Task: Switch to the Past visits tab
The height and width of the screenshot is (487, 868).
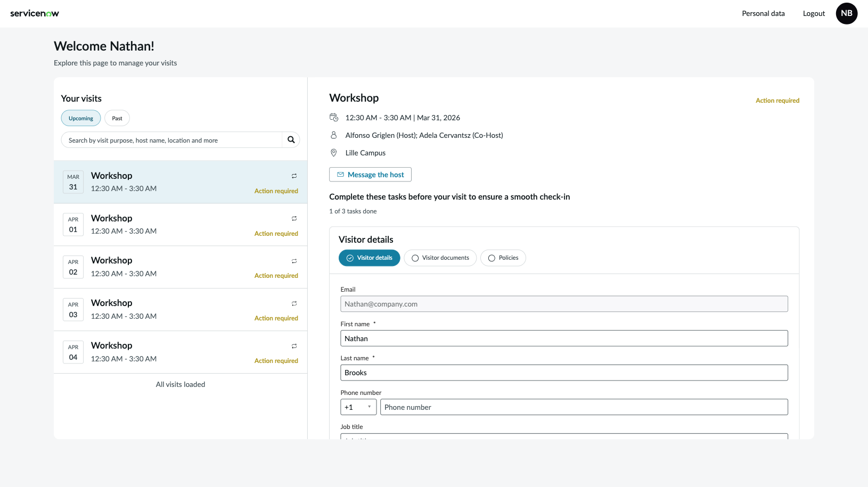Action: pos(117,118)
